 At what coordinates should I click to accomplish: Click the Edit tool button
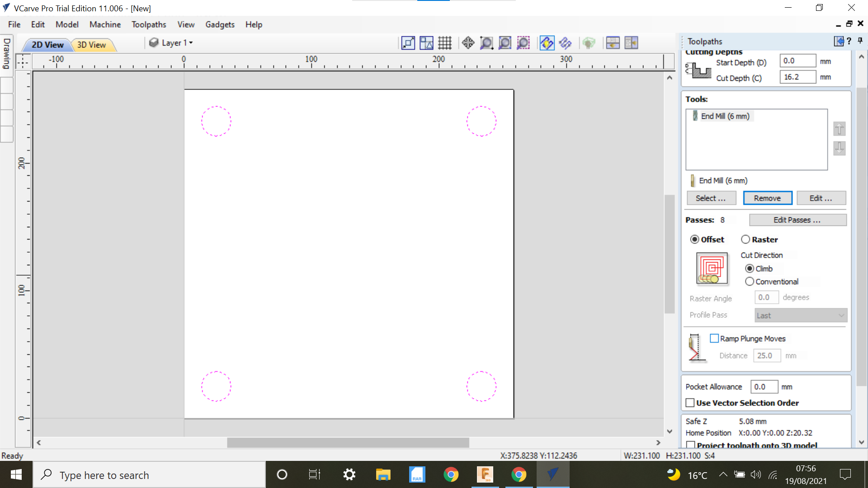pos(821,198)
